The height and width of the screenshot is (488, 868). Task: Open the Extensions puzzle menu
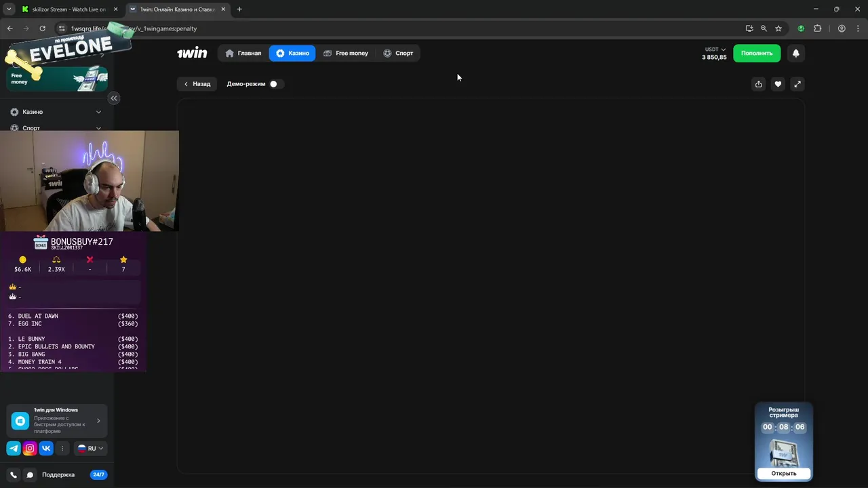coord(817,28)
